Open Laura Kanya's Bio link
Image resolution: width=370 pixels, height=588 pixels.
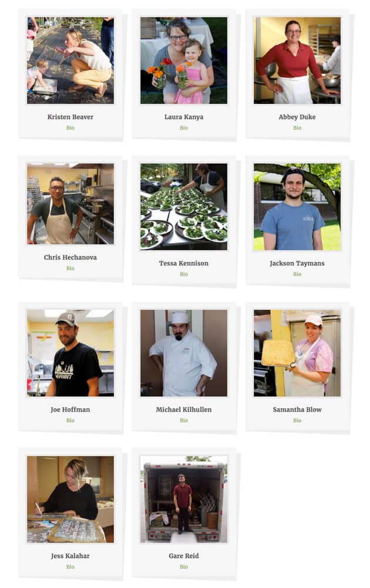click(x=183, y=128)
